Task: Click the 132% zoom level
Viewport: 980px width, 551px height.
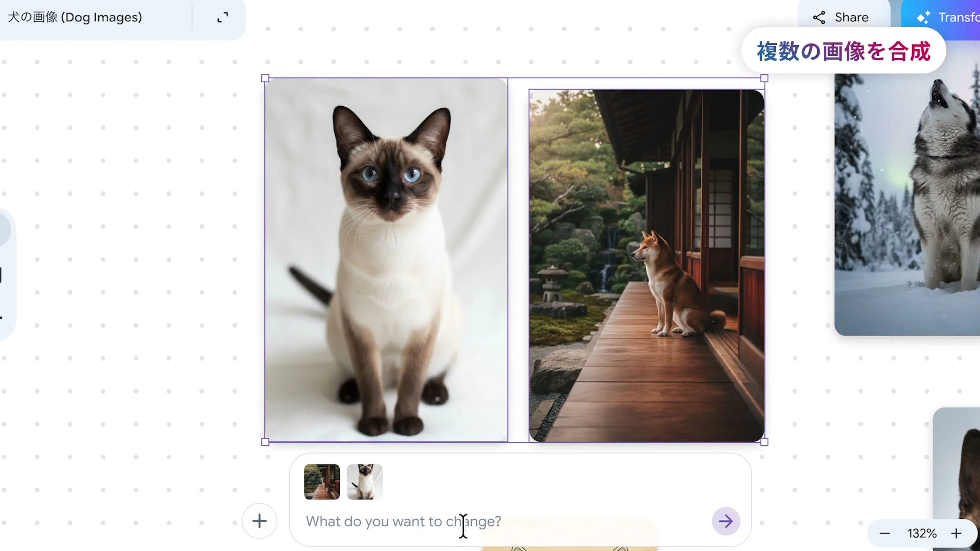Action: coord(922,533)
